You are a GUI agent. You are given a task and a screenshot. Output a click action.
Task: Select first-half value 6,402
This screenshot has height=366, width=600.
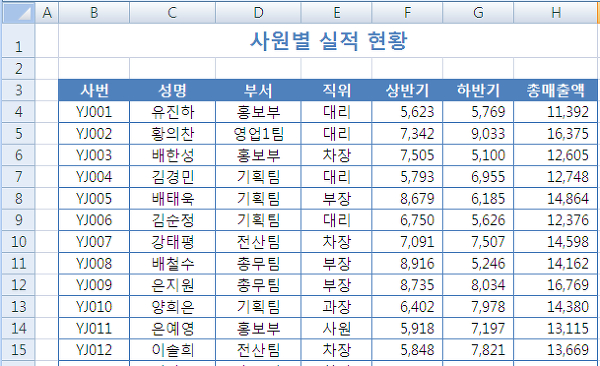[x=407, y=307]
